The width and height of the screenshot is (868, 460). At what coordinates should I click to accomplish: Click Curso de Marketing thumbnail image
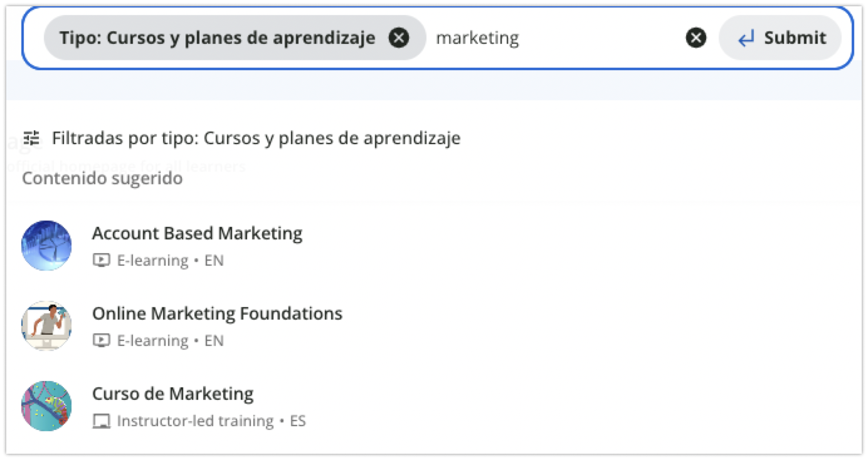[x=46, y=405]
